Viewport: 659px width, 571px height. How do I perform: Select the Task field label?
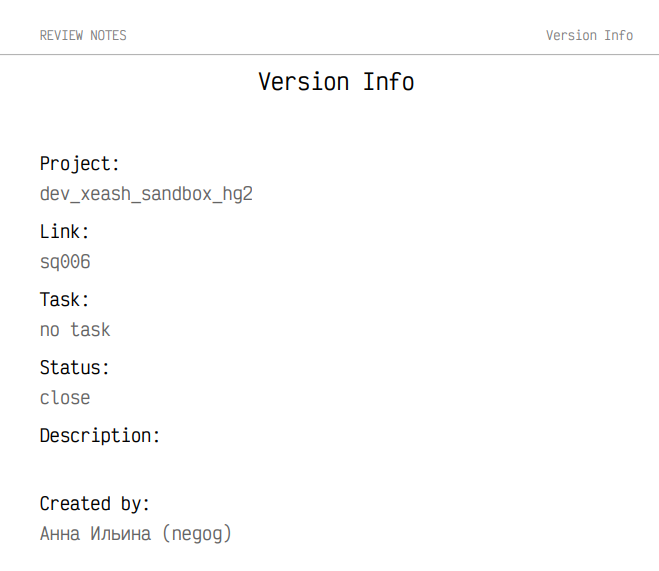coord(65,300)
